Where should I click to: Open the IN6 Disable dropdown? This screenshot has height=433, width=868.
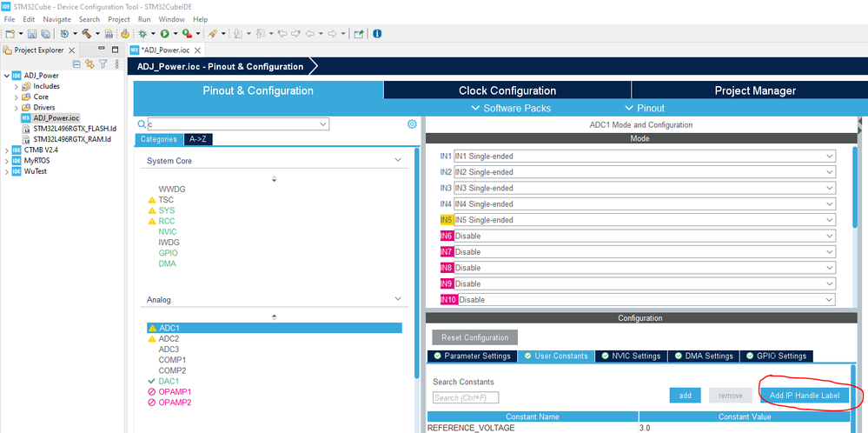coord(829,236)
